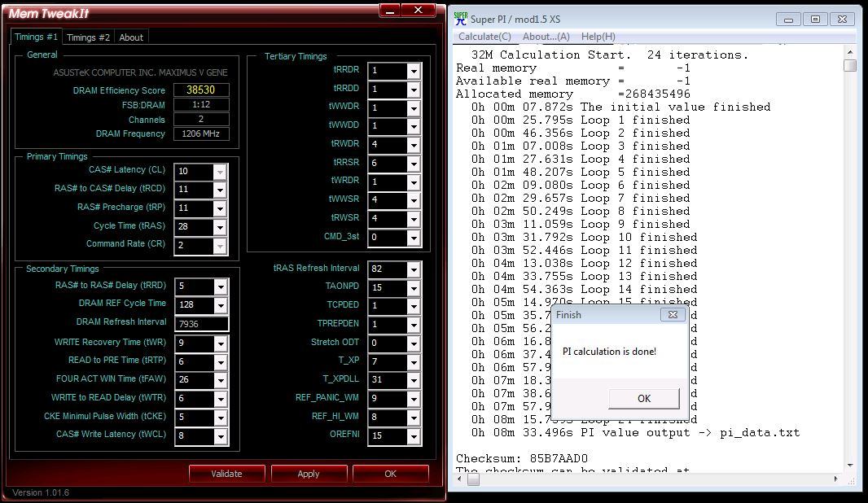This screenshot has height=503, width=868.
Task: Open the Cycle Time (tRAS) dropdown
Action: pos(220,227)
